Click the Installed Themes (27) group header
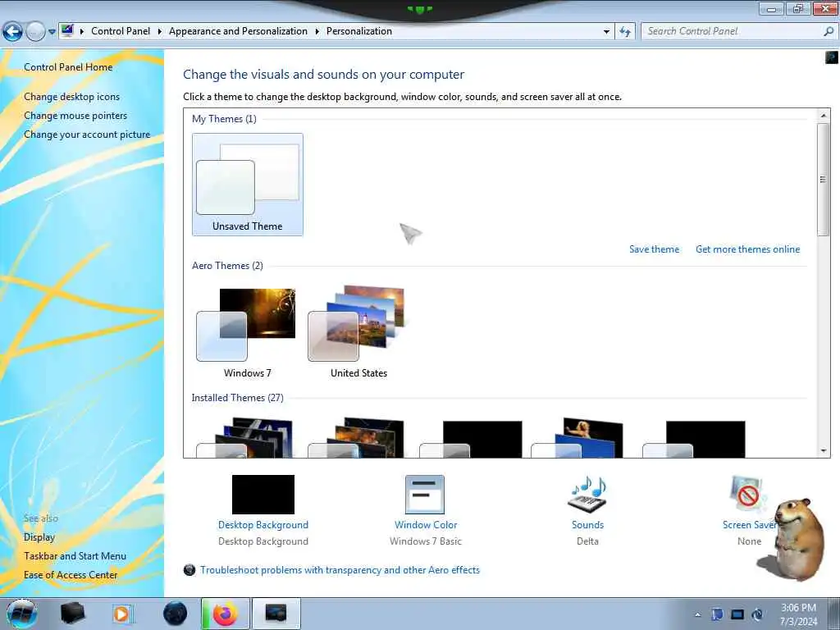840x630 pixels. click(x=237, y=398)
